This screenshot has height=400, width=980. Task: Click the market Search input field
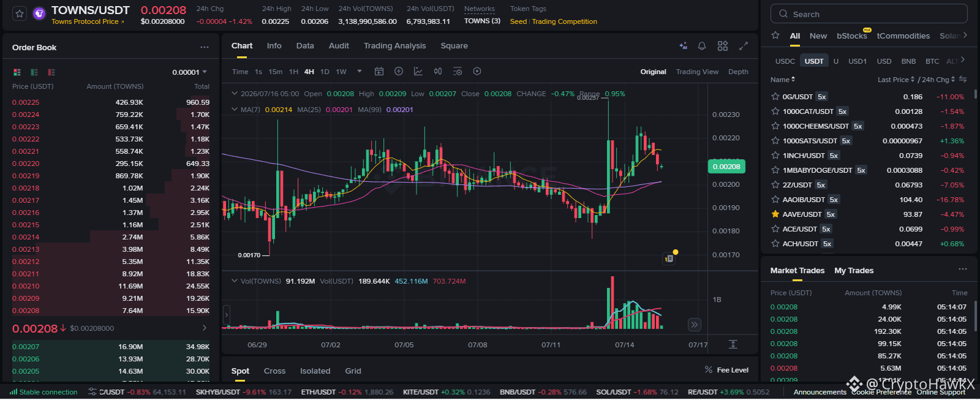coord(869,14)
